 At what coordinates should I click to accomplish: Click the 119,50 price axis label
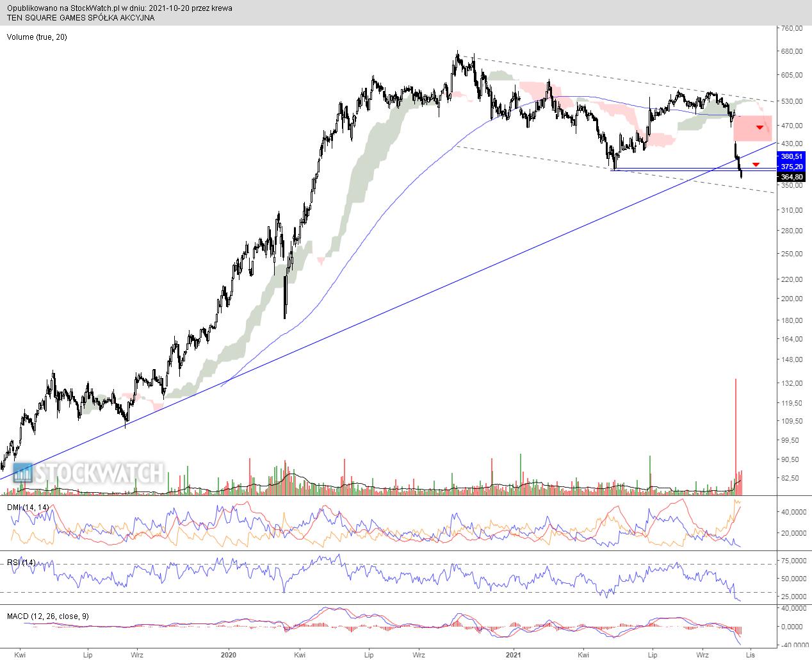pyautogui.click(x=793, y=403)
